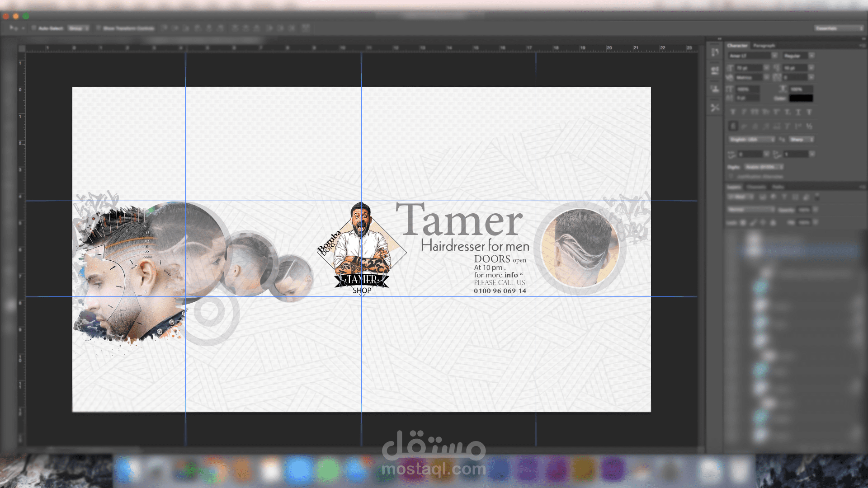Open the font family dropdown
The width and height of the screenshot is (868, 488).
(753, 56)
